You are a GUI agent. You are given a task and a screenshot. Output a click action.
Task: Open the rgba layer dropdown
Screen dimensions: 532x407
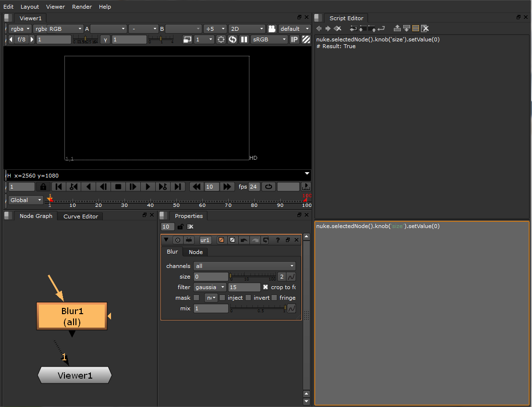tap(20, 29)
